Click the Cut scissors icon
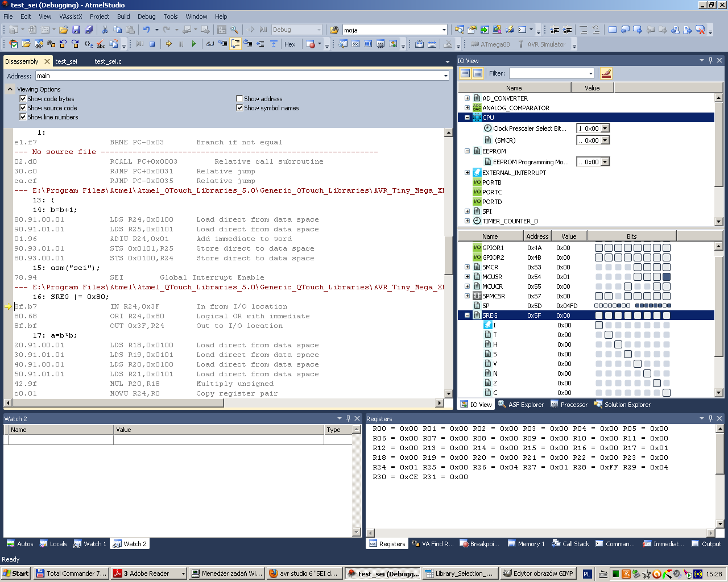The height and width of the screenshot is (582, 728). tap(105, 30)
